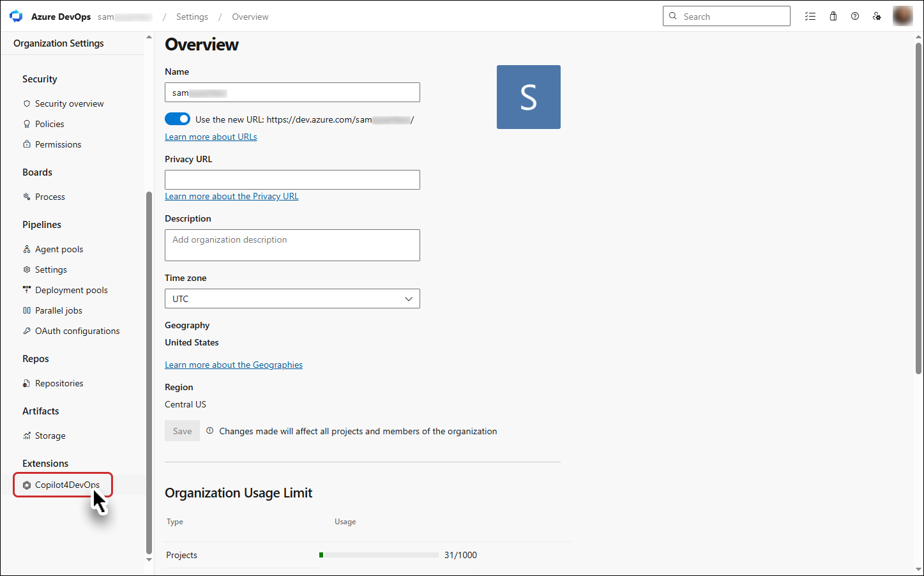Click the blue S organization avatar
The height and width of the screenshot is (576, 924).
point(529,97)
